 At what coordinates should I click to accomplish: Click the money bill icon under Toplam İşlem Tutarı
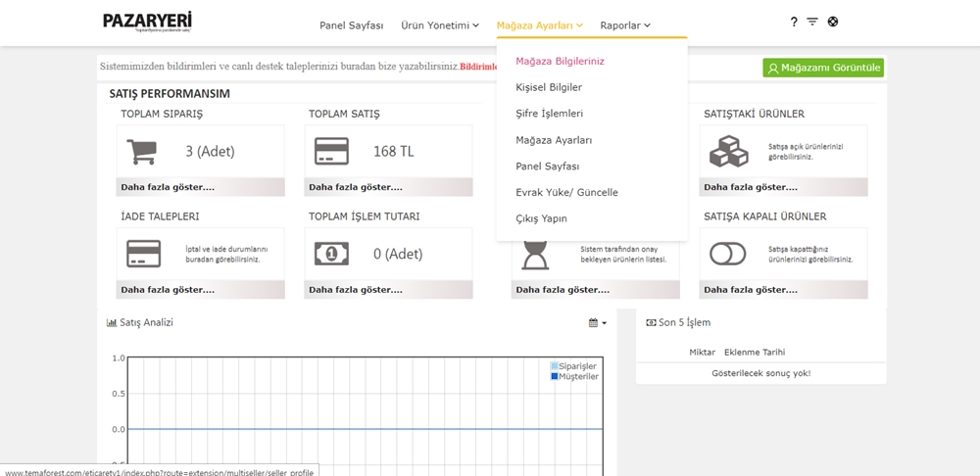click(x=331, y=254)
